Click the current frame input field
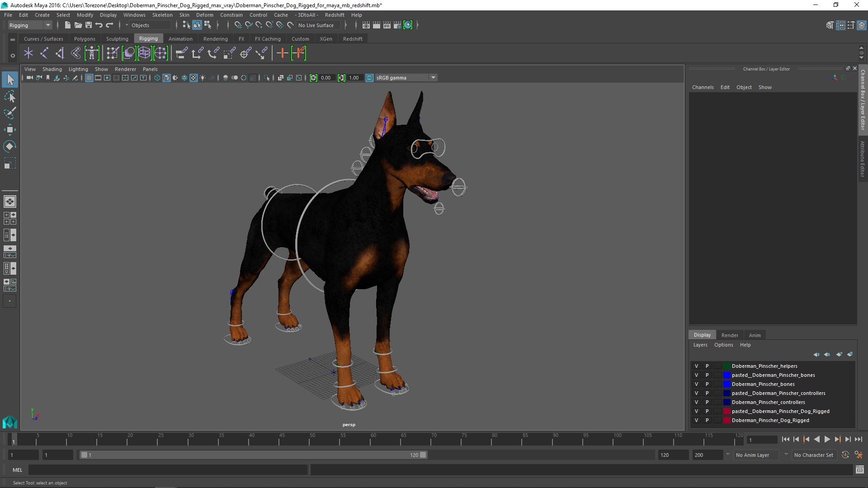The image size is (868, 488). 762,440
